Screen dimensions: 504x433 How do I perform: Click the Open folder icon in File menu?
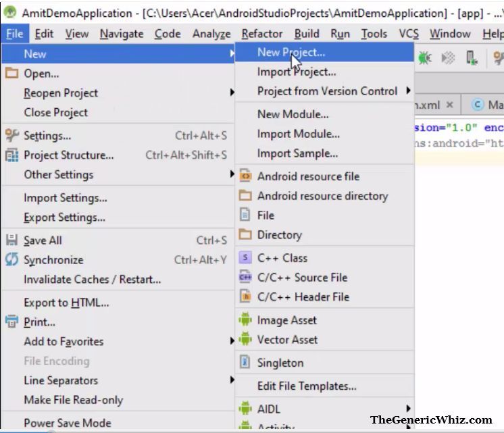coord(12,73)
